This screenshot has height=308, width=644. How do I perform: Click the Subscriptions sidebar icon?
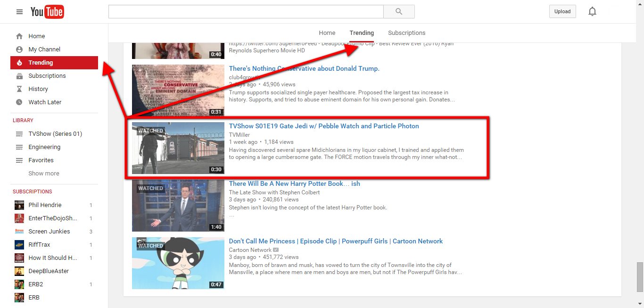pyautogui.click(x=19, y=76)
